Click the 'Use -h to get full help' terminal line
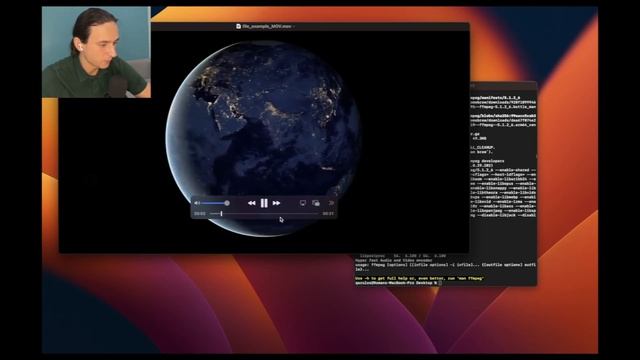 pyautogui.click(x=420, y=278)
